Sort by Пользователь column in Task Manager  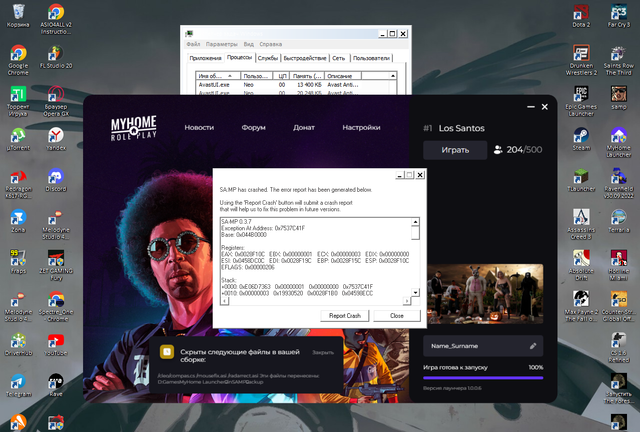257,76
